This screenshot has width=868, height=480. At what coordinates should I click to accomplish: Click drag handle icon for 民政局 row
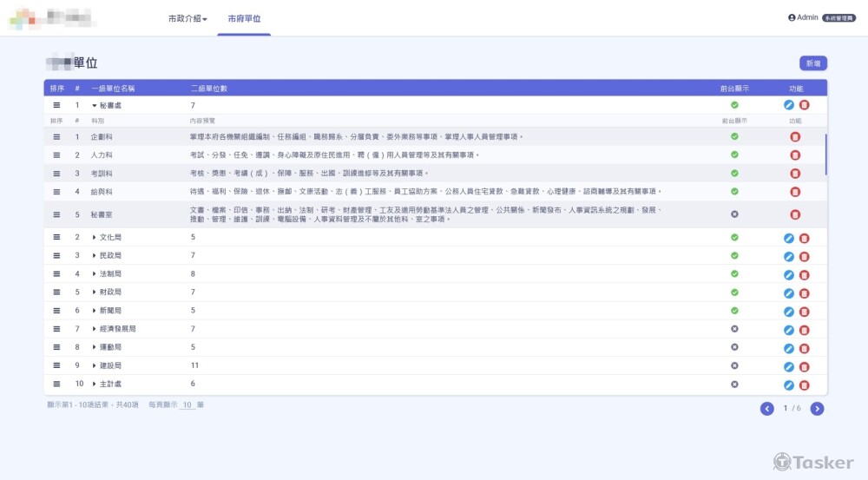coord(57,256)
